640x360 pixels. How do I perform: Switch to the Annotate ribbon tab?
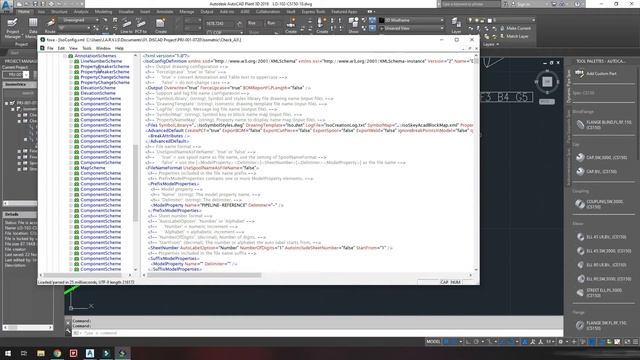(x=165, y=12)
